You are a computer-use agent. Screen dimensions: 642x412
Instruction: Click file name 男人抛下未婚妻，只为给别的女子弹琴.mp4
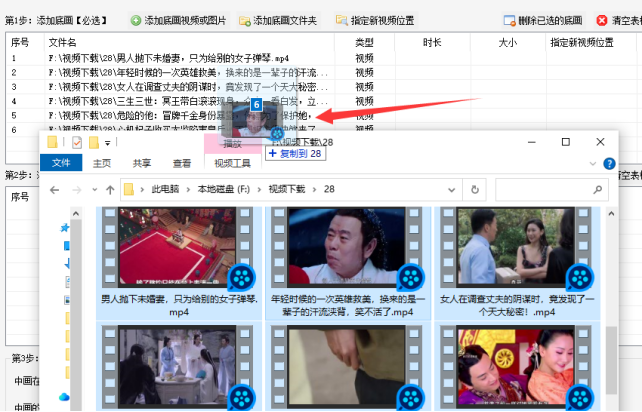179,306
